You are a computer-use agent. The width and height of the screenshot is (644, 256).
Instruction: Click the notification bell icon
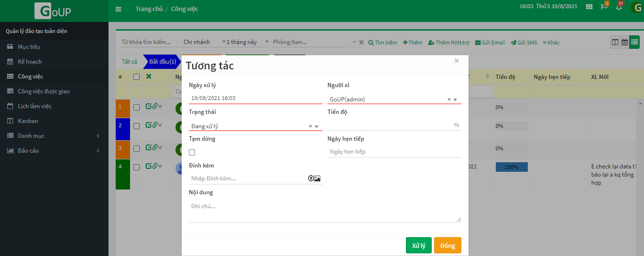pyautogui.click(x=619, y=7)
